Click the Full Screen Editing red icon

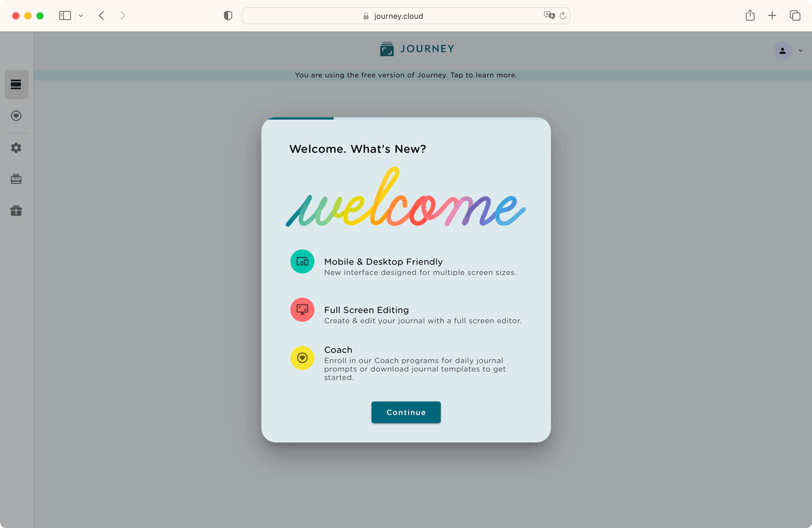click(302, 310)
